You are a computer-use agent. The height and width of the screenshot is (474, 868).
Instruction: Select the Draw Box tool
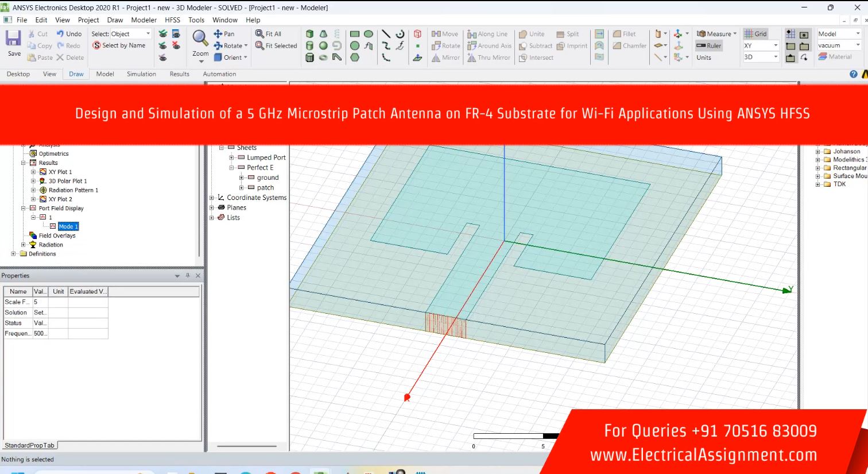coord(309,34)
